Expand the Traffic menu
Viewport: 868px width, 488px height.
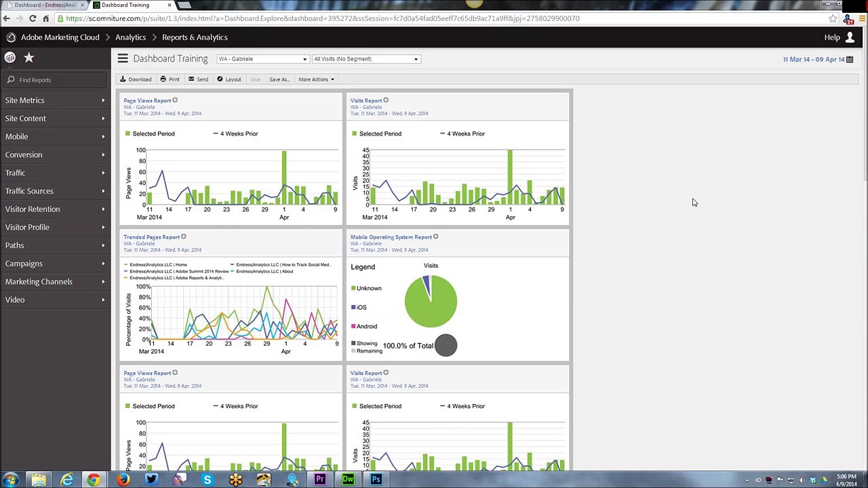[55, 173]
